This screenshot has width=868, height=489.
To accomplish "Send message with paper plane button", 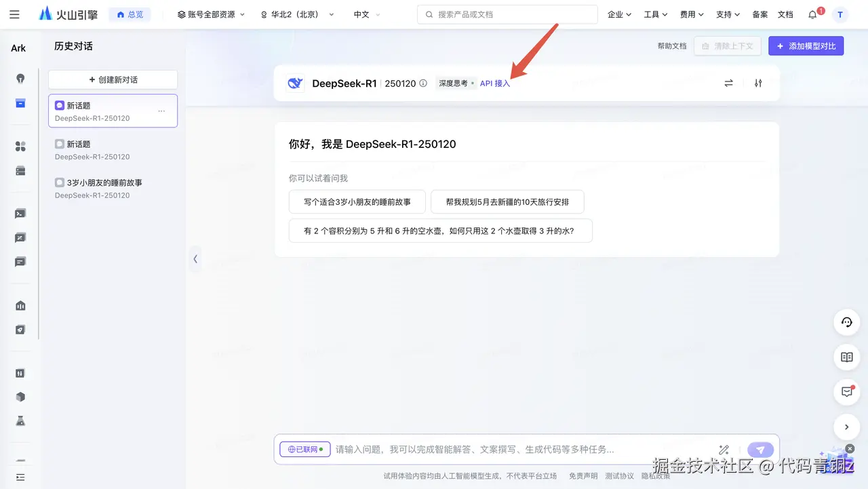I will (760, 450).
